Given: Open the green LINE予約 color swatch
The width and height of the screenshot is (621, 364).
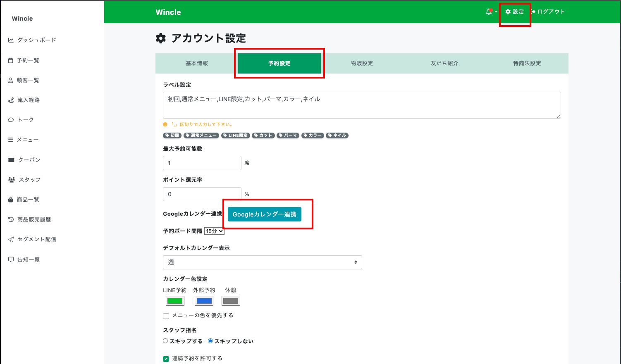Looking at the screenshot, I should [x=175, y=301].
